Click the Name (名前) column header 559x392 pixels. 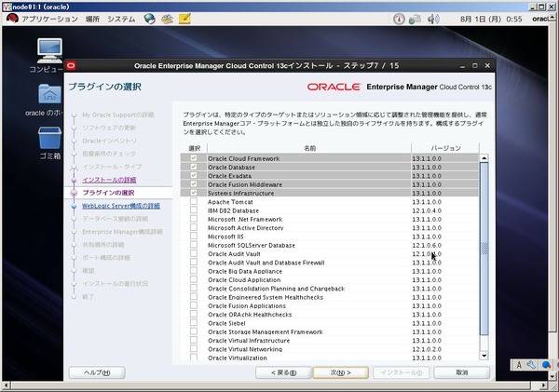pos(309,148)
